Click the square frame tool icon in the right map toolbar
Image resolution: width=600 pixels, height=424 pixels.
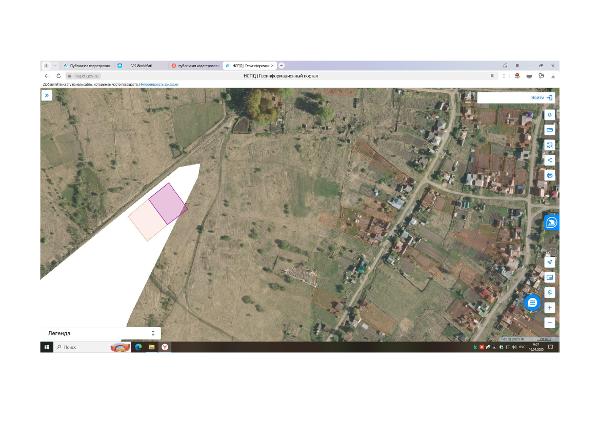549,145
